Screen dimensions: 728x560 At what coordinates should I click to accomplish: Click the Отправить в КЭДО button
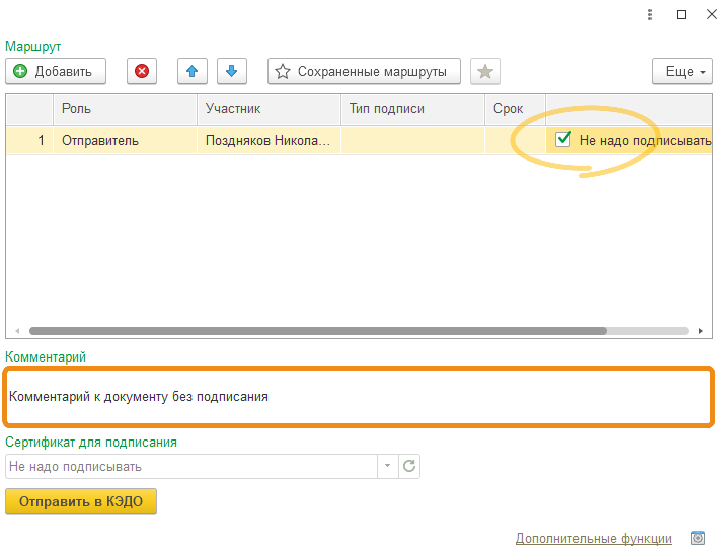pyautogui.click(x=81, y=501)
